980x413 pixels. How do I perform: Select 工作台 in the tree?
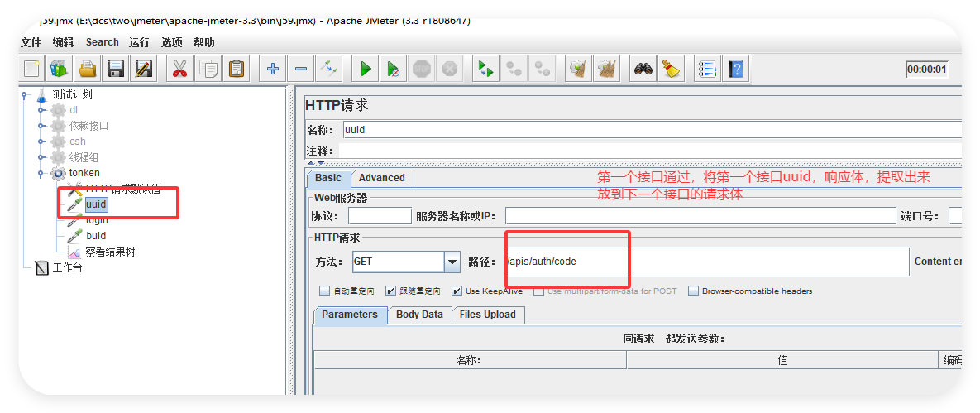(x=67, y=268)
